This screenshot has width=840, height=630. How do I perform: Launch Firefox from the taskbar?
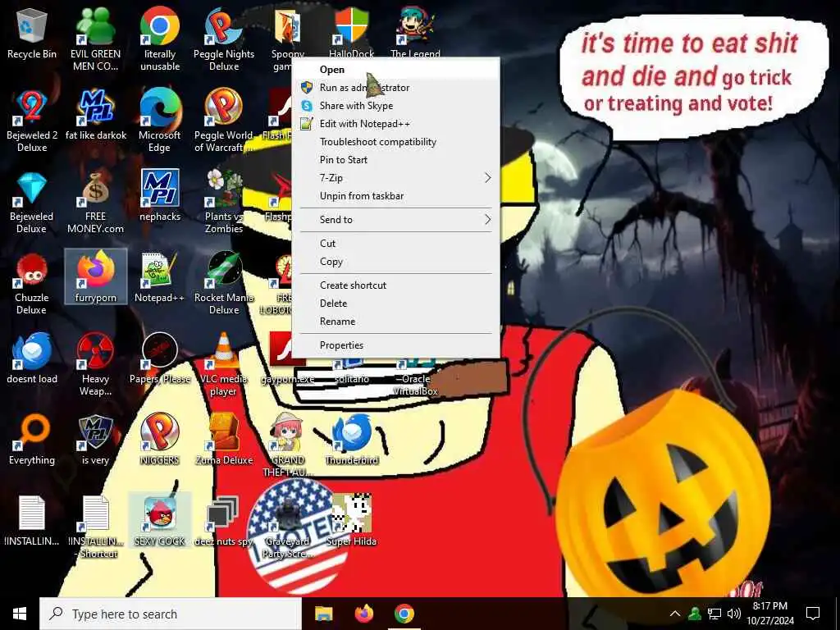(x=364, y=614)
